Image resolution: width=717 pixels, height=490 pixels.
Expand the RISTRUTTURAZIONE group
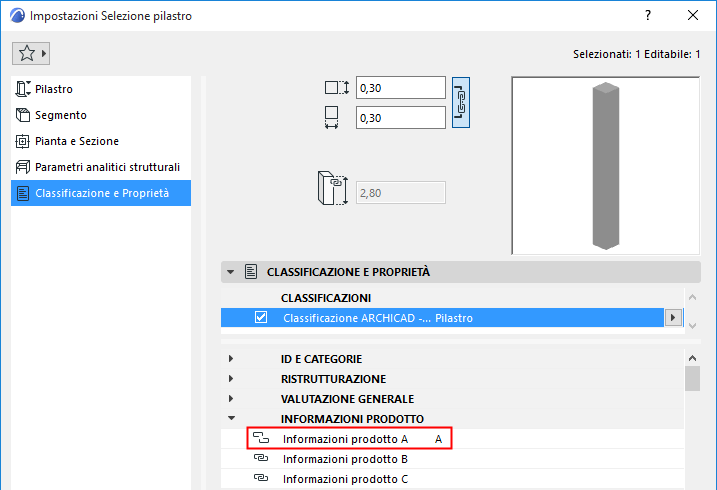tap(231, 379)
